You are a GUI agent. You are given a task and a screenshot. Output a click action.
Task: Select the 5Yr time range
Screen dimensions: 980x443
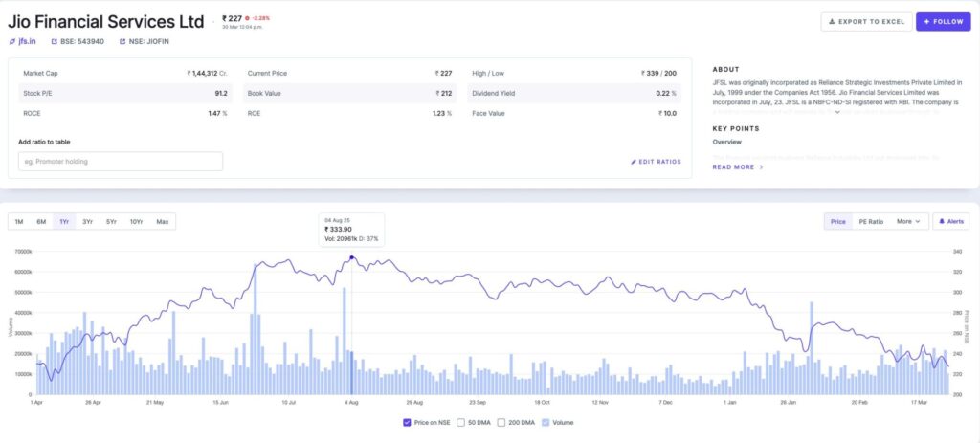click(112, 222)
